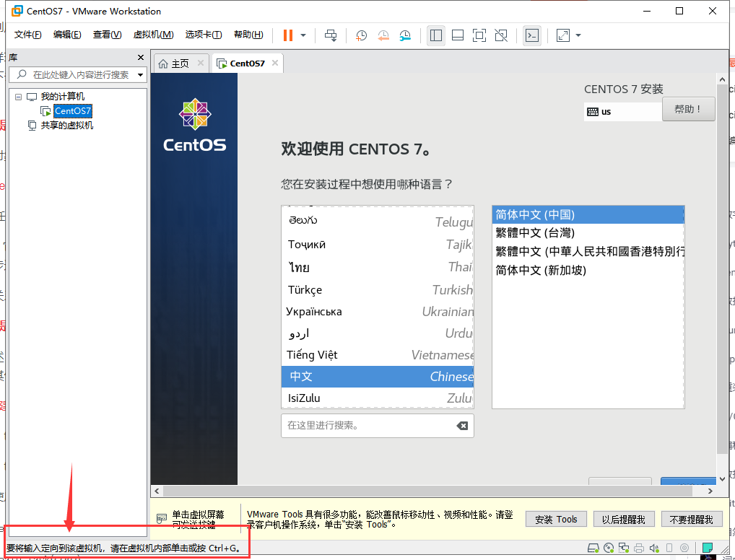Image resolution: width=735 pixels, height=560 pixels.
Task: Clear the language search box
Action: [x=462, y=426]
